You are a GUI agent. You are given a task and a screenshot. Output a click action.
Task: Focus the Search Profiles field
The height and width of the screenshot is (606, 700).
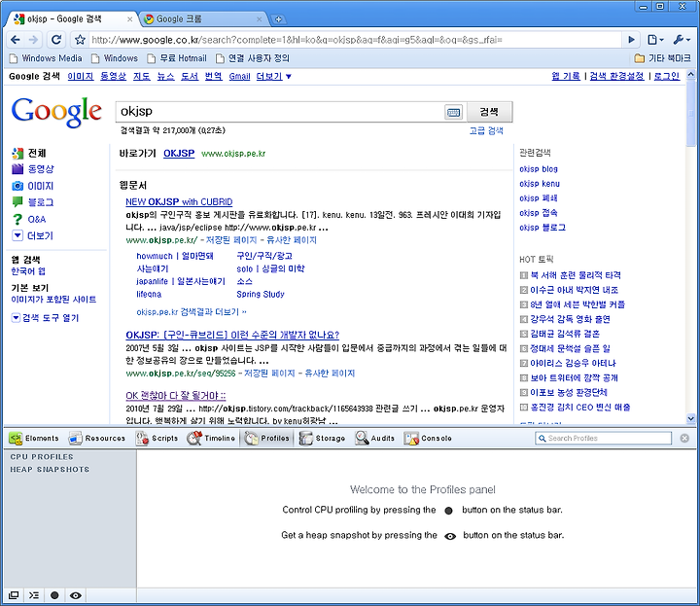pyautogui.click(x=603, y=438)
